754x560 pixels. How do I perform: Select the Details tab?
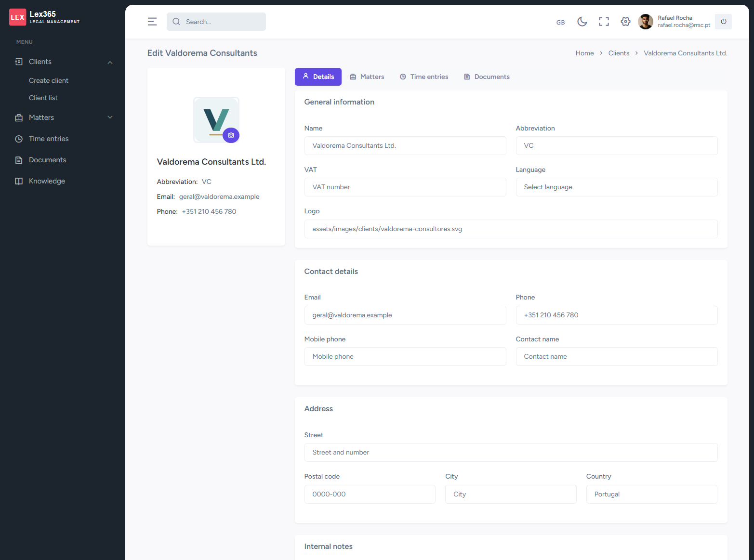point(318,77)
